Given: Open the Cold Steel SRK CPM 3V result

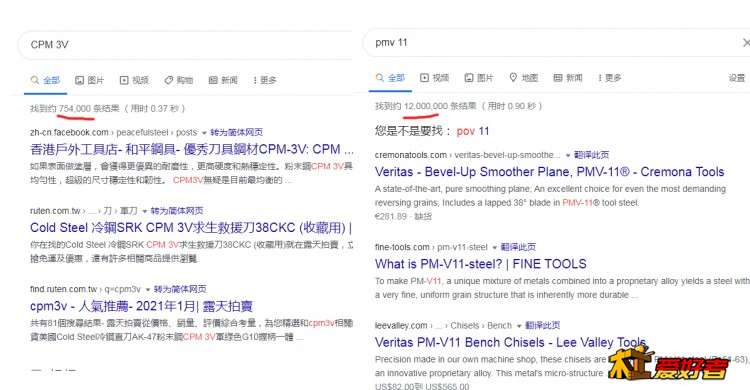Looking at the screenshot, I should [191, 227].
